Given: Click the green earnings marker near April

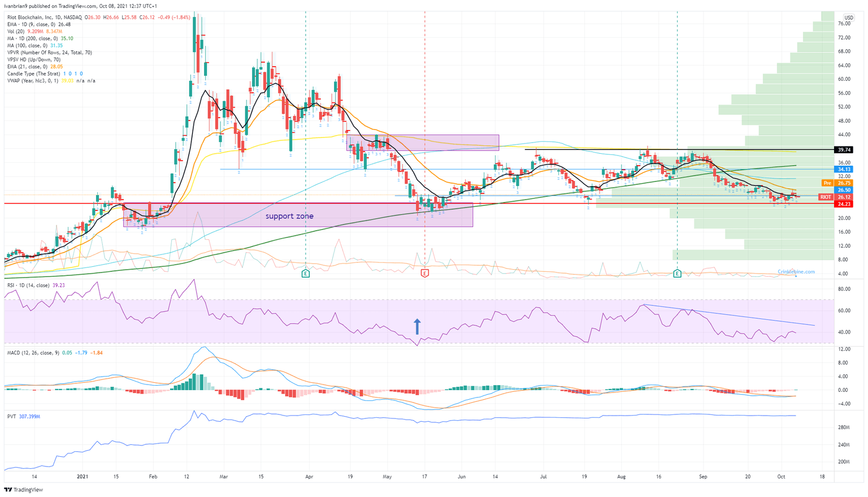Looking at the screenshot, I should click(x=306, y=274).
